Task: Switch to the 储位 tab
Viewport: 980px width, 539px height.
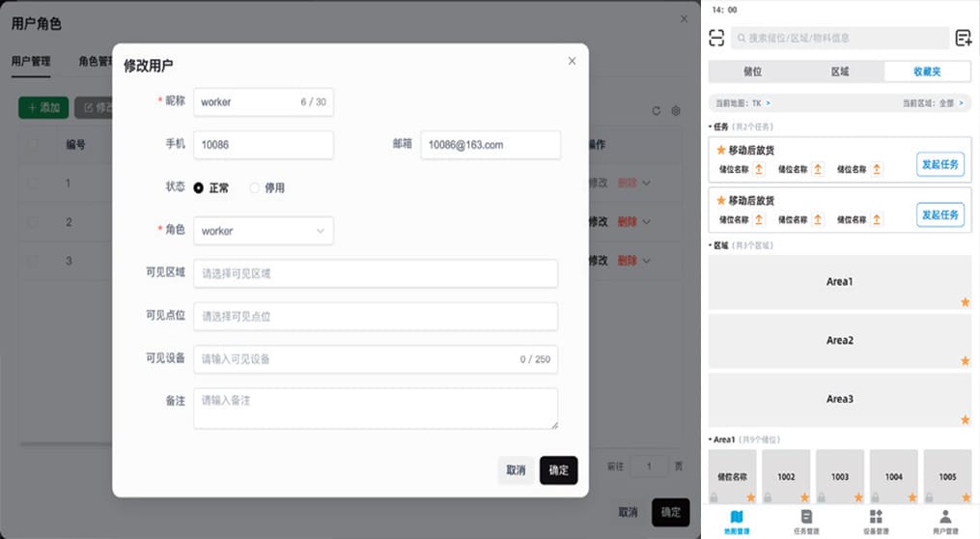Action: point(752,71)
